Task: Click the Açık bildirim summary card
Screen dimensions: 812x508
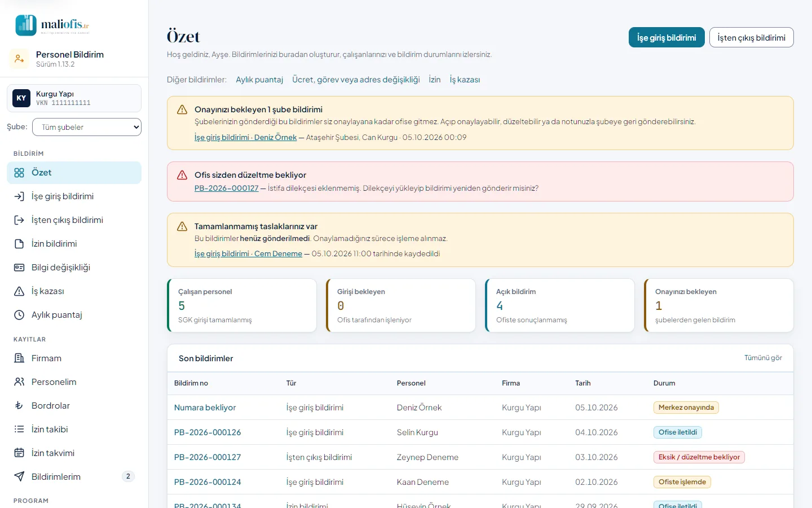Action: pyautogui.click(x=560, y=305)
